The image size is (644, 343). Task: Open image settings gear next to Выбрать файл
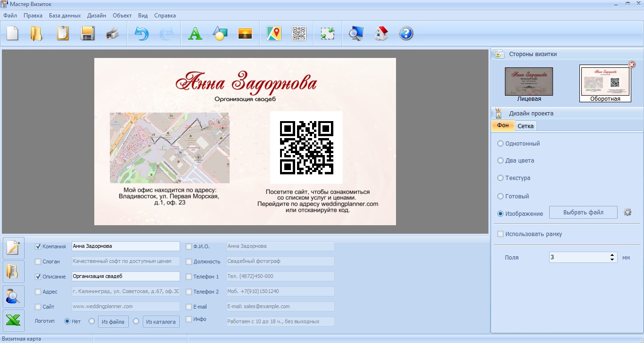tap(627, 212)
